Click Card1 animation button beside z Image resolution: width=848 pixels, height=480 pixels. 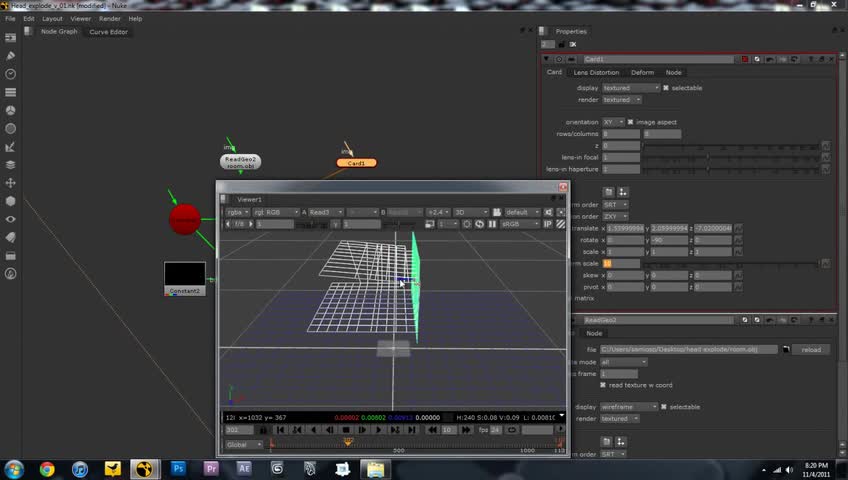[825, 145]
